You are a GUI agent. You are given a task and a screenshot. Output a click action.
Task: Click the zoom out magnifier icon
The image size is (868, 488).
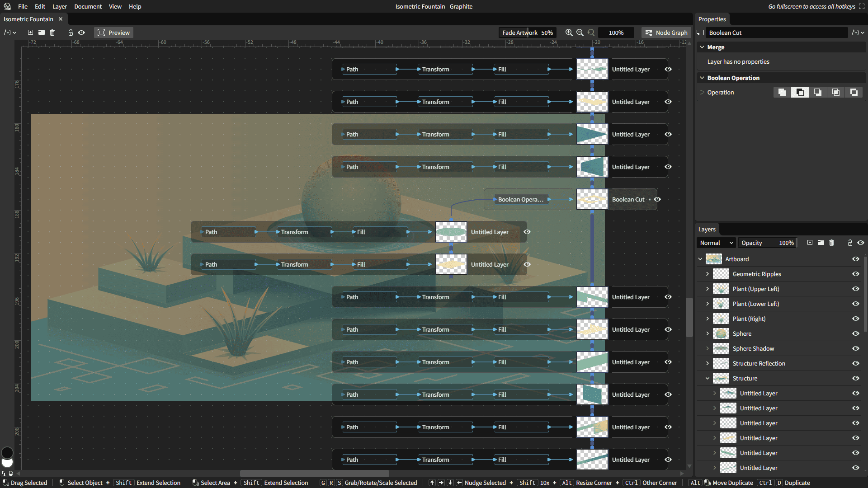tap(580, 33)
